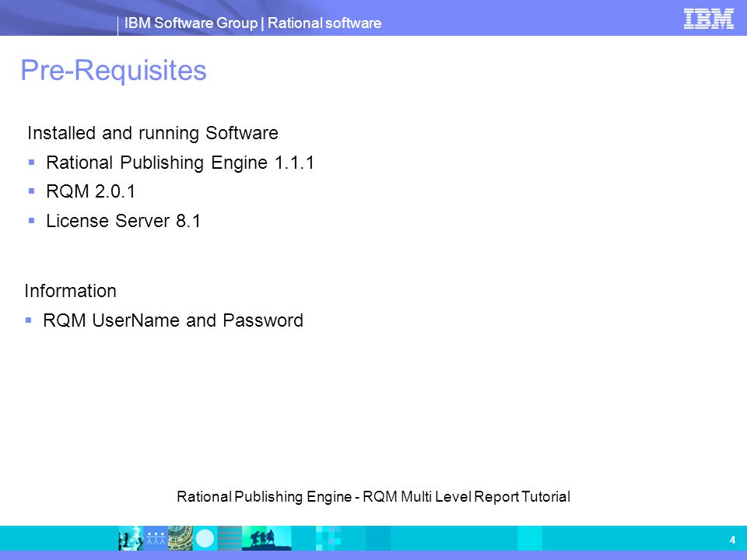Click the white circle image in the footer strip
Image resolution: width=747 pixels, height=560 pixels.
tap(205, 538)
